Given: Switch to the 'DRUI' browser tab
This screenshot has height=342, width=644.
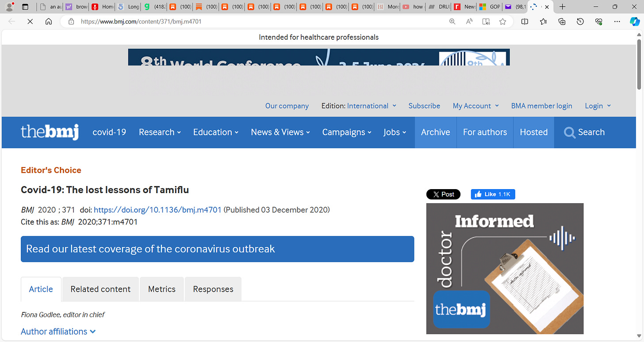Looking at the screenshot, I should (438, 7).
